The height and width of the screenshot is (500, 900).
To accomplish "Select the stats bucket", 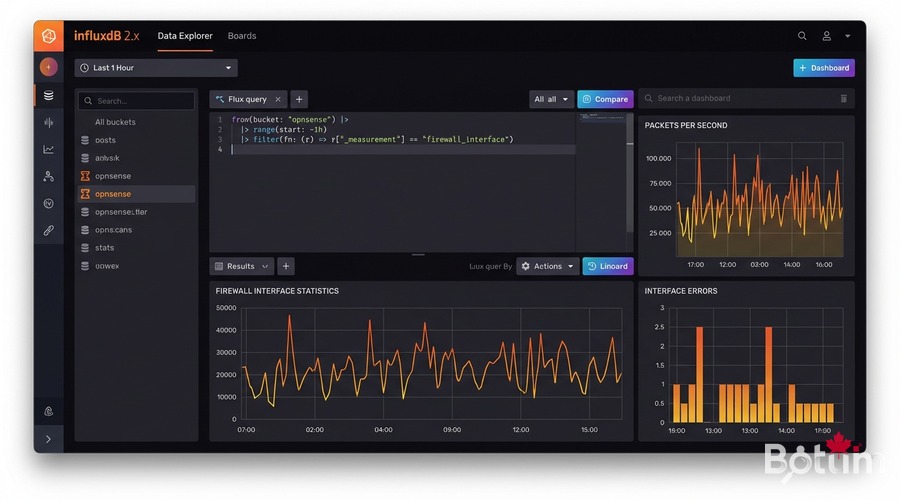I will (137, 247).
